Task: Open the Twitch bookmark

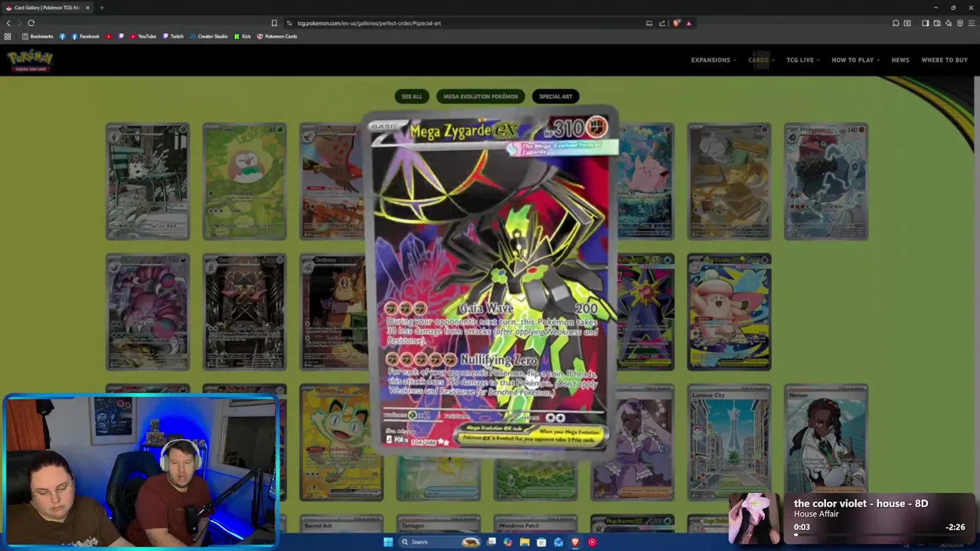Action: click(x=172, y=36)
